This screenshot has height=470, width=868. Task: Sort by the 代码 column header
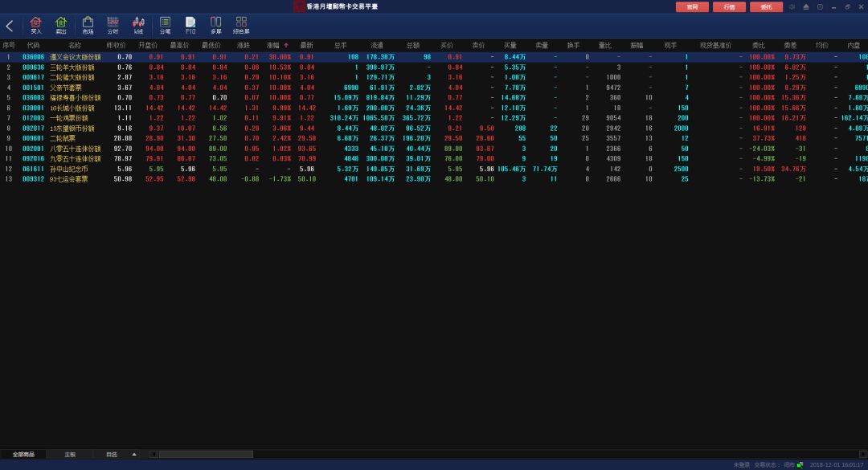[x=33, y=46]
